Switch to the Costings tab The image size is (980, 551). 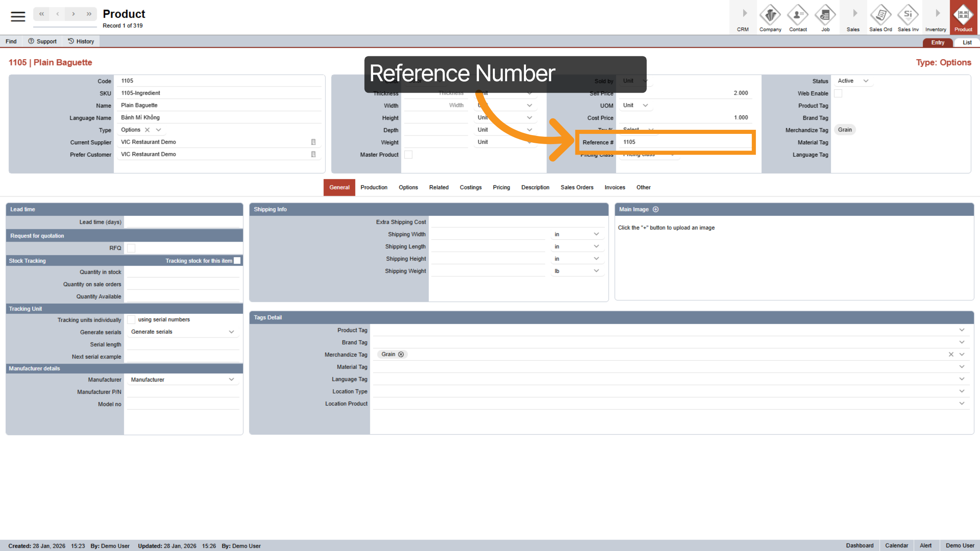click(470, 187)
